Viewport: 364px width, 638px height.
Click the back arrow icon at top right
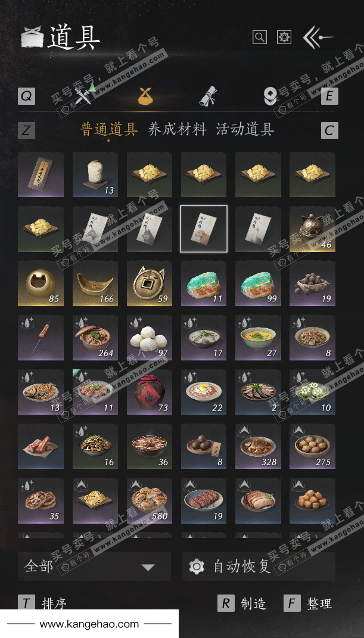click(318, 38)
